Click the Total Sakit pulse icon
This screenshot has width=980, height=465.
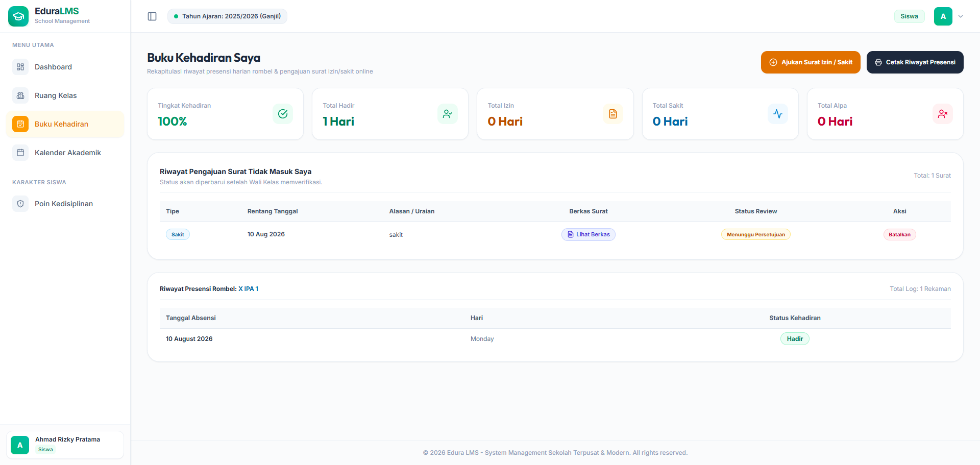point(778,114)
